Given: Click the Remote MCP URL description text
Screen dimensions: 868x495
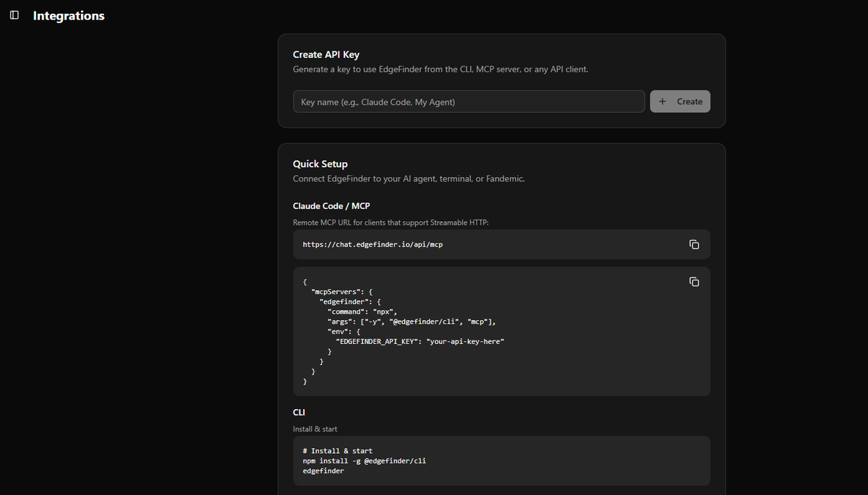Looking at the screenshot, I should tap(391, 223).
